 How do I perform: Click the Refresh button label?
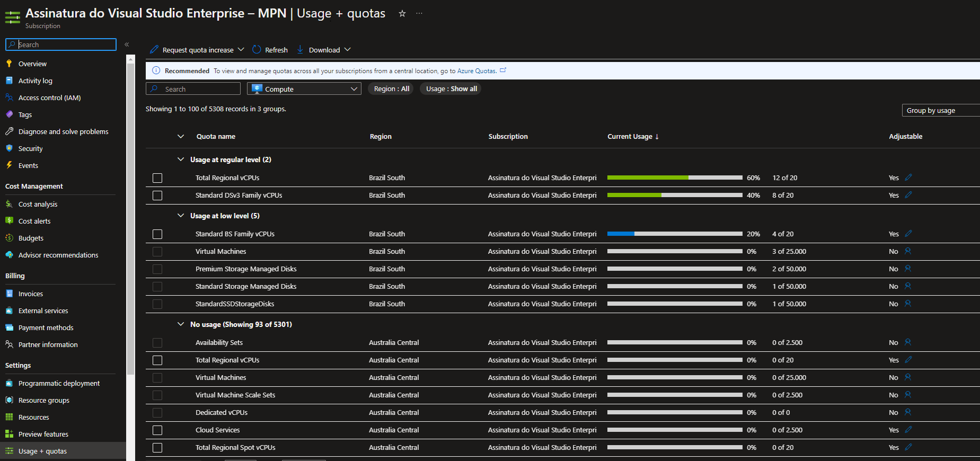(x=276, y=50)
